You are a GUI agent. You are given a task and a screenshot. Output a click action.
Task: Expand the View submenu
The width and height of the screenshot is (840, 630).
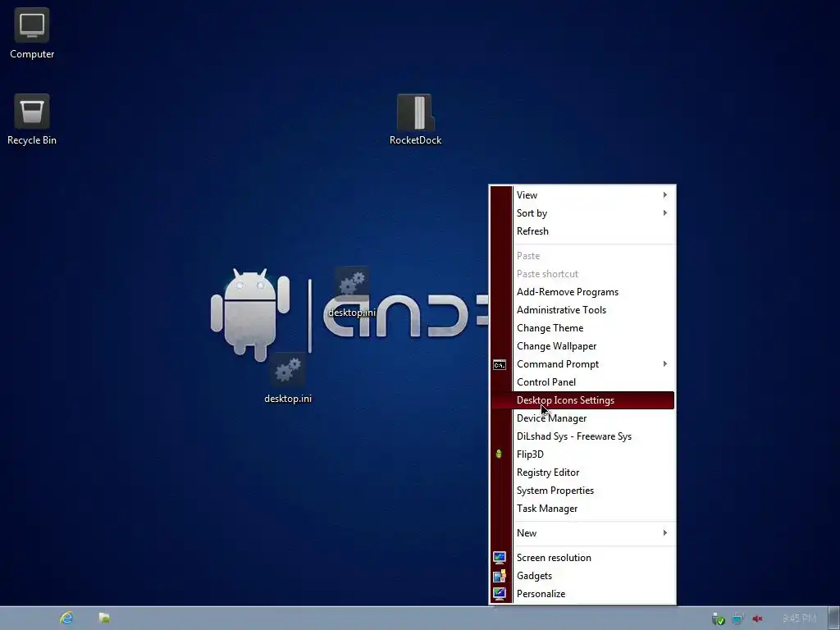(583, 195)
